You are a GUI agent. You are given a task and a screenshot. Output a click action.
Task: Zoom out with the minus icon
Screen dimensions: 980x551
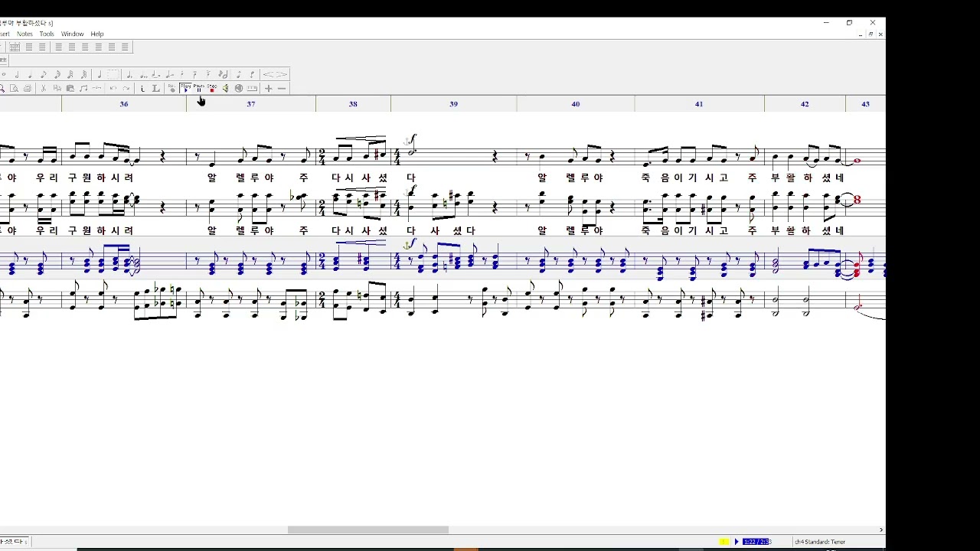pyautogui.click(x=282, y=89)
